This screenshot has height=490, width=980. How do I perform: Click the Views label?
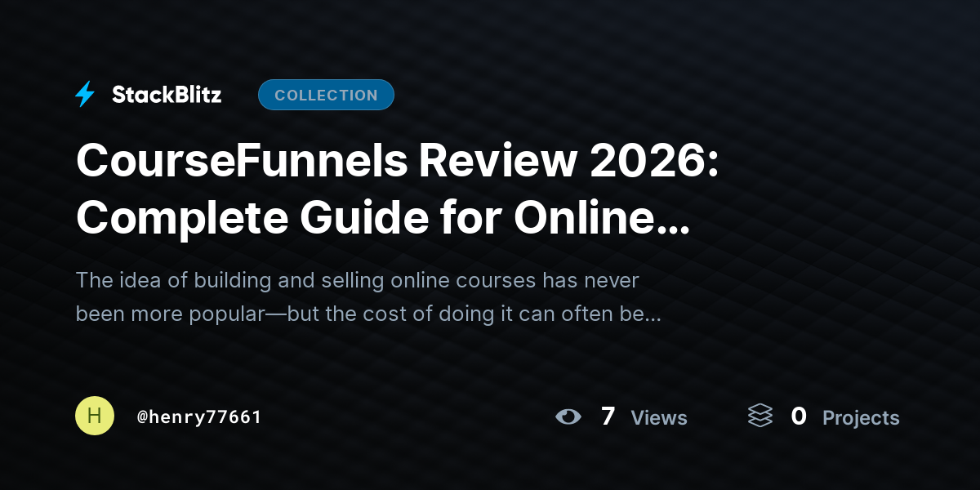[x=659, y=418]
